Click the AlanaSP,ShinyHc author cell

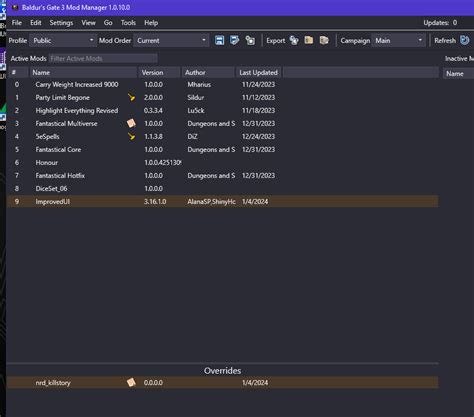[211, 201]
